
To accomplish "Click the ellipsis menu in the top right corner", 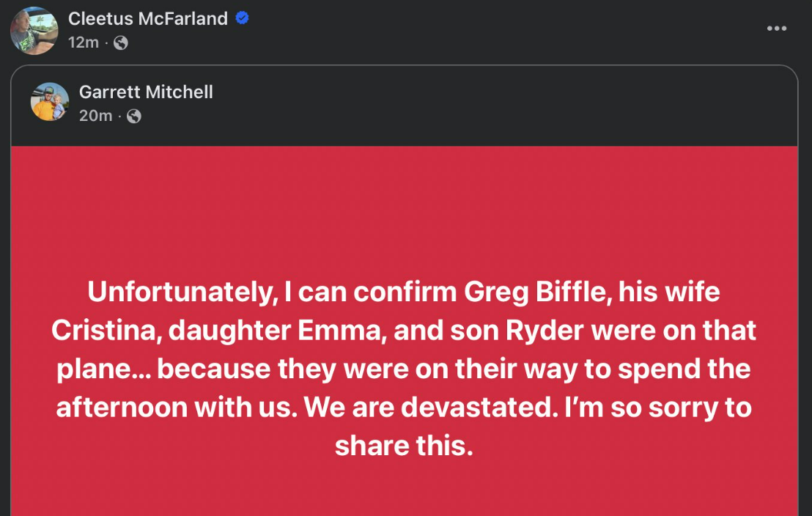I will (775, 29).
